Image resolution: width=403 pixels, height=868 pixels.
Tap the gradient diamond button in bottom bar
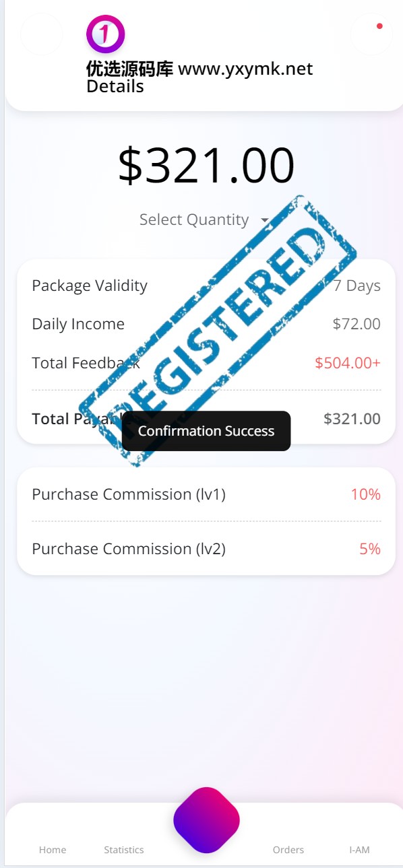pos(206,820)
